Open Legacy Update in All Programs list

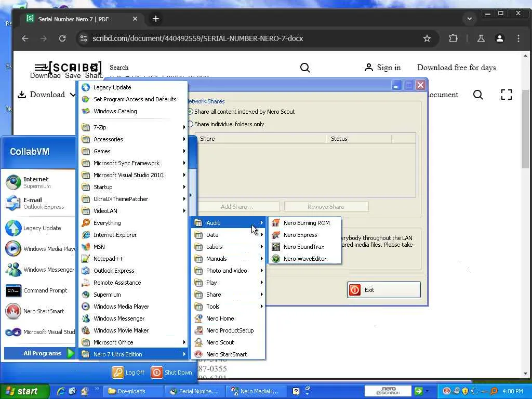[133, 87]
